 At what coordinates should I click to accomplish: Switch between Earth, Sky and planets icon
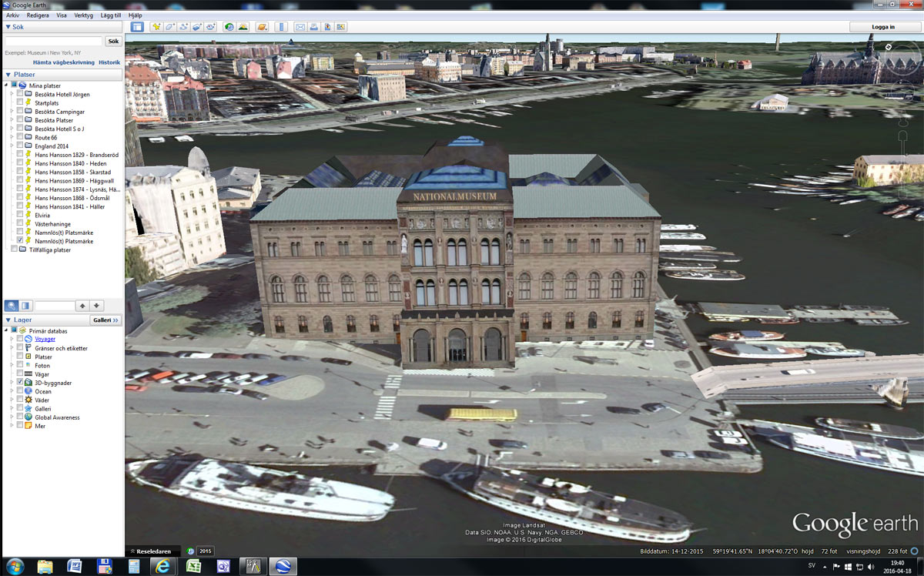click(263, 27)
